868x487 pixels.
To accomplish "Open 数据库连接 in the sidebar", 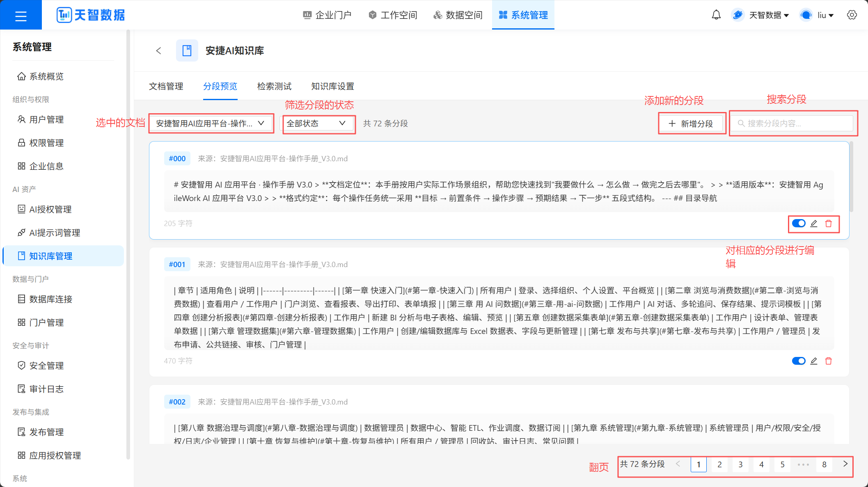I will [63, 300].
